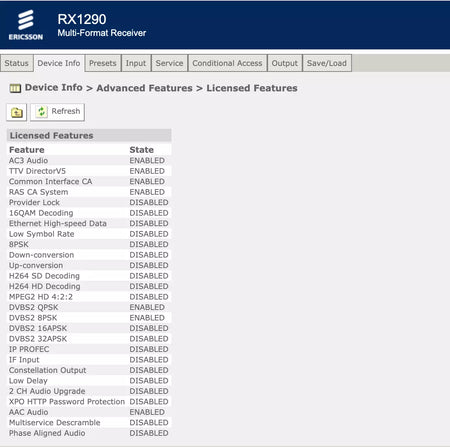Screen dimensions: 450x447
Task: Click the Refresh button label
Action: (66, 111)
